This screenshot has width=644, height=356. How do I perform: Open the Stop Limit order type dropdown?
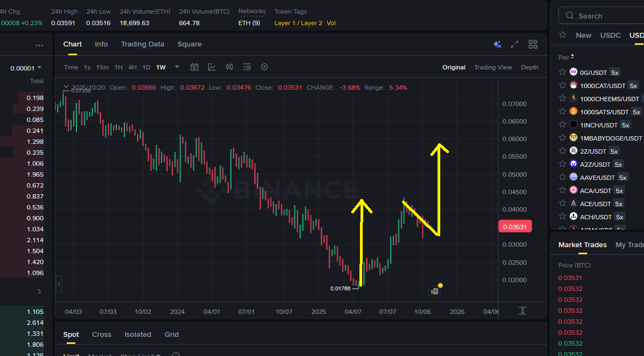click(x=140, y=354)
